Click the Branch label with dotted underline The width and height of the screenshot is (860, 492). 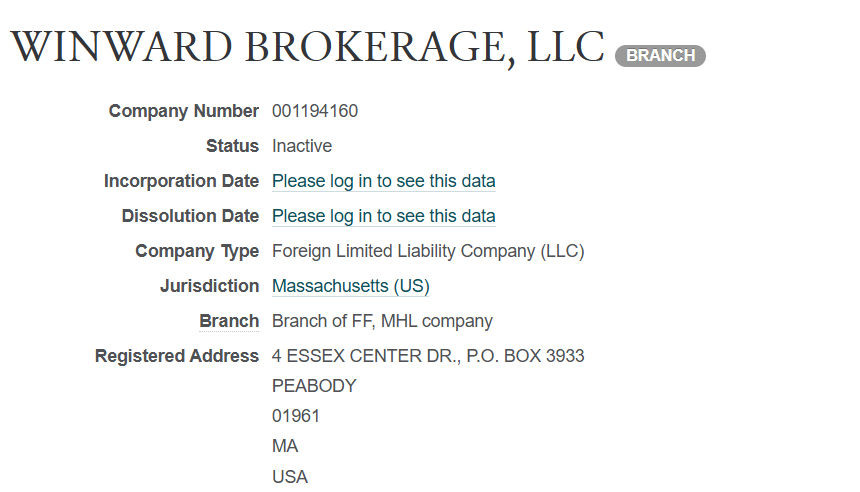pyautogui.click(x=229, y=321)
